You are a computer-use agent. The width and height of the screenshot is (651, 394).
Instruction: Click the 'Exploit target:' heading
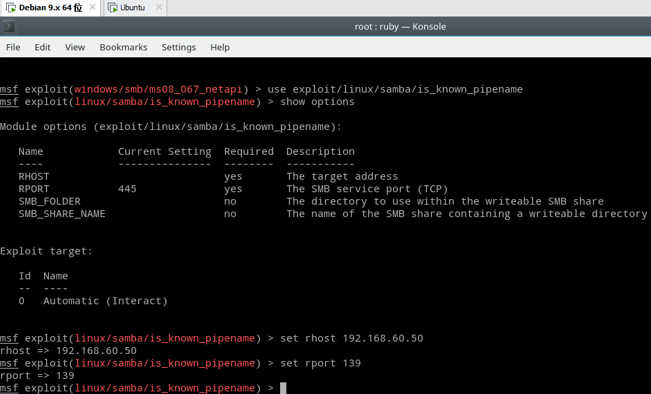point(46,251)
